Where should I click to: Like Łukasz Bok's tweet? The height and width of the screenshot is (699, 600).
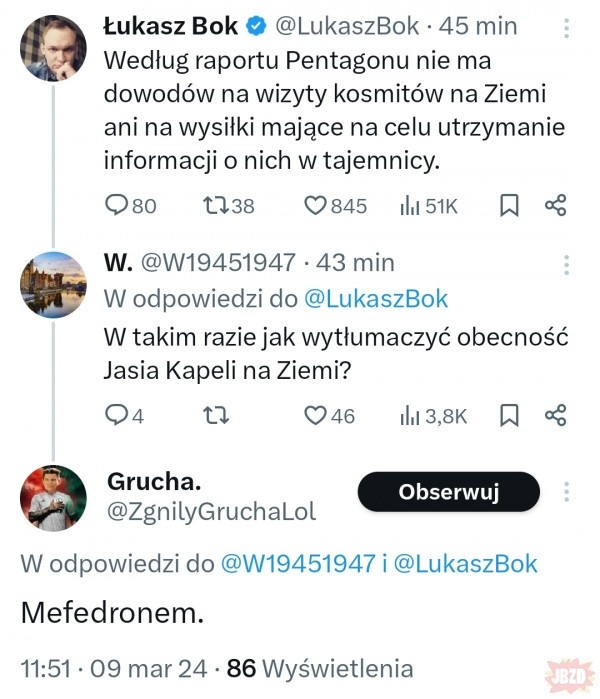(x=316, y=206)
